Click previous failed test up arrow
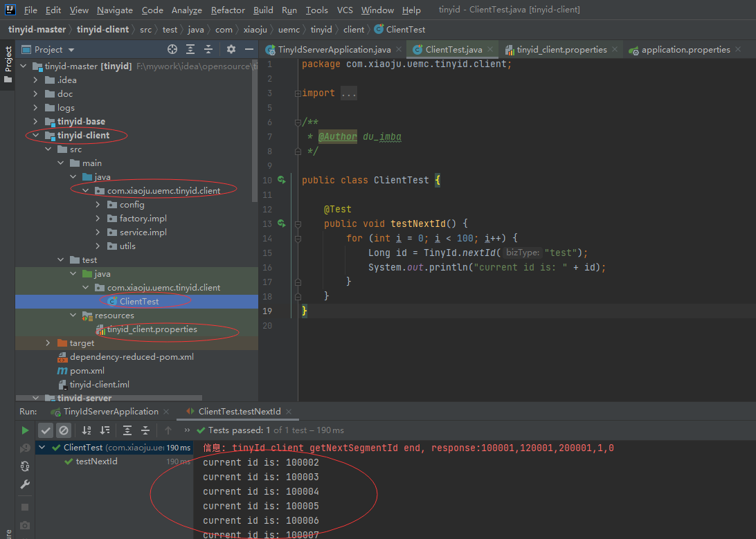This screenshot has height=539, width=756. [168, 430]
